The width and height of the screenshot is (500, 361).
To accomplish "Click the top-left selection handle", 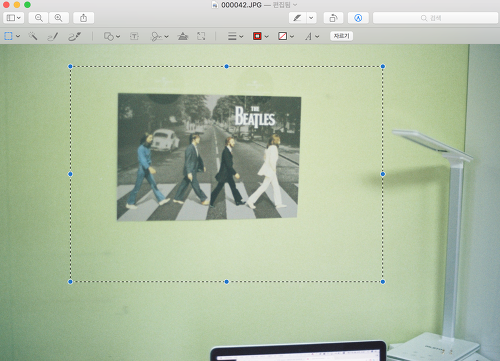I will pyautogui.click(x=70, y=66).
